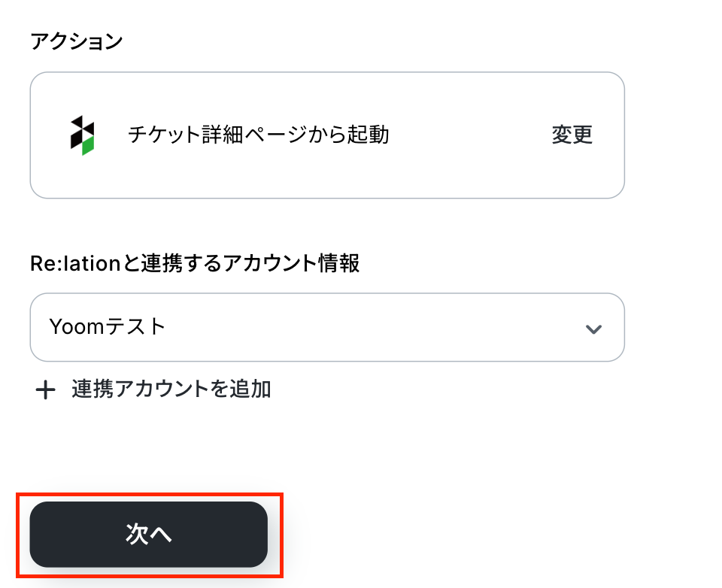722x588 pixels.
Task: Expand the linked account selection list
Action: coord(327,327)
